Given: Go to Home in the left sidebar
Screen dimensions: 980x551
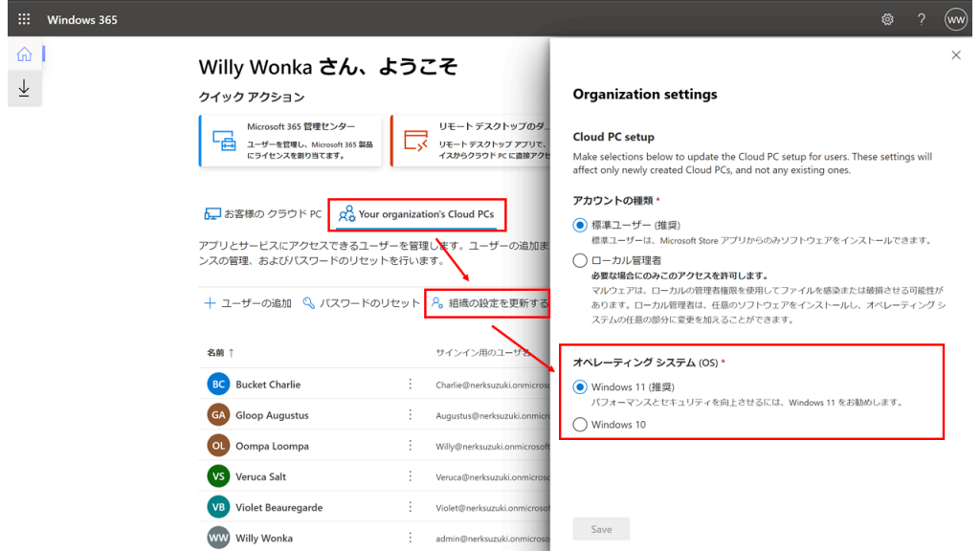Looking at the screenshot, I should pyautogui.click(x=25, y=55).
